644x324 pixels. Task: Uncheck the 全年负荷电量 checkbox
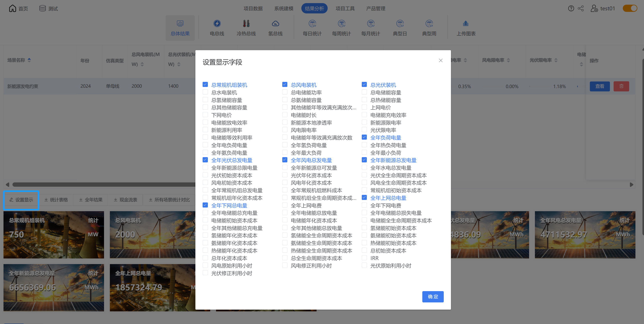click(364, 137)
